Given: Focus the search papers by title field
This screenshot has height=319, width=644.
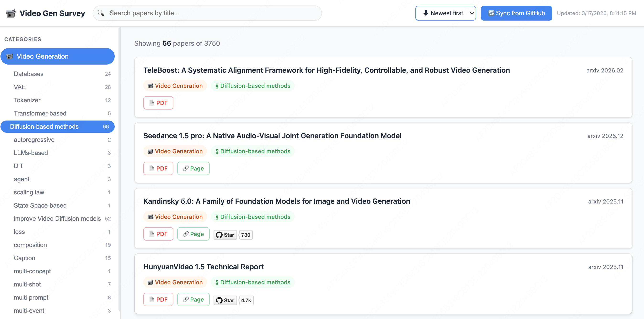Looking at the screenshot, I should [x=207, y=13].
